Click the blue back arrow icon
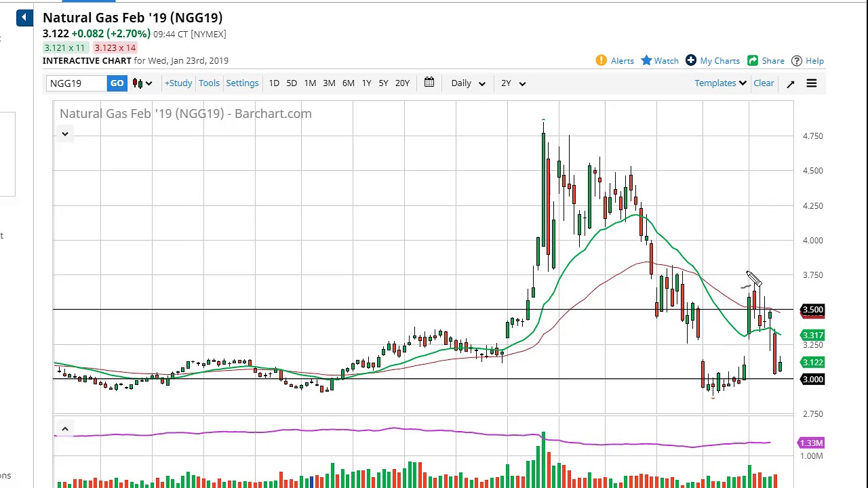The width and height of the screenshot is (868, 488). (x=24, y=18)
